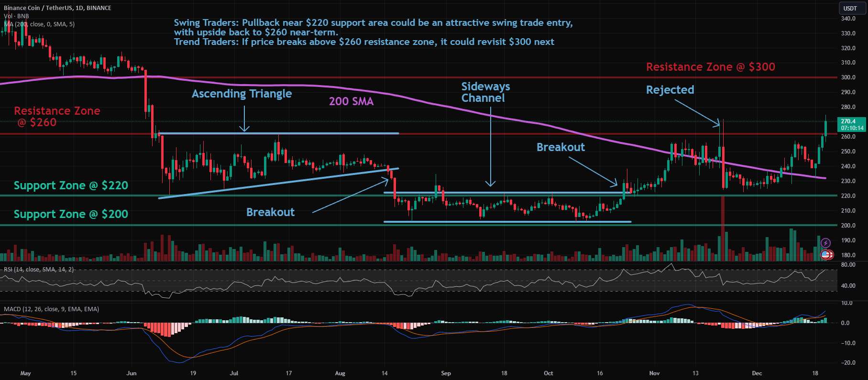This screenshot has width=868, height=380.
Task: Click the -20.0 MACD axis label
Action: 848,363
